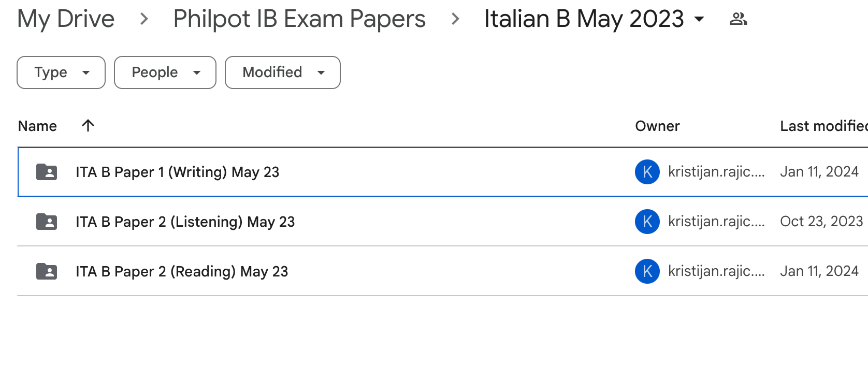Click the owner avatar on the Reading row
868x380 pixels.
point(647,271)
